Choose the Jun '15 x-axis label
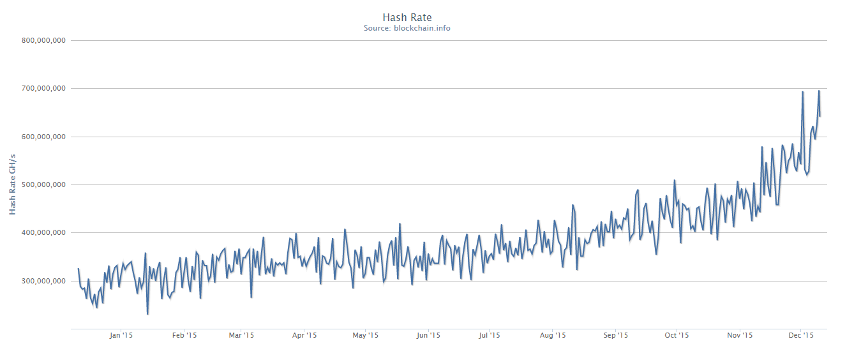868x353 pixels. coord(428,335)
